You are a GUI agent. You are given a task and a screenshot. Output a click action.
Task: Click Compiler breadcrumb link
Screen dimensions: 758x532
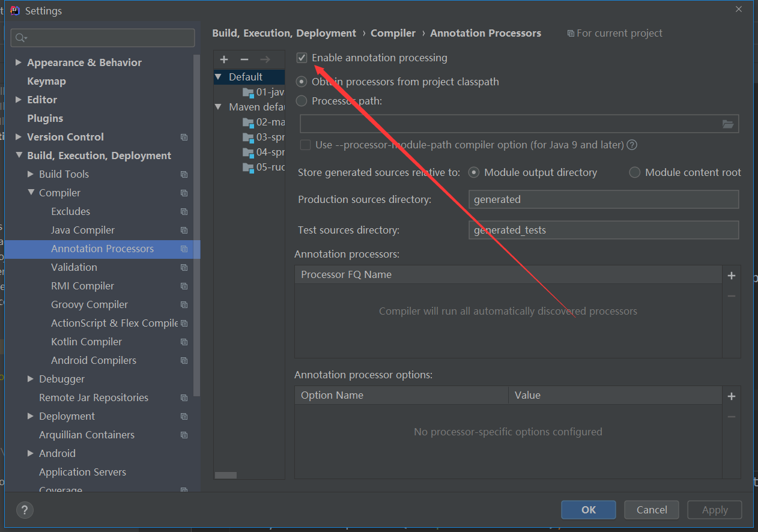pos(393,33)
